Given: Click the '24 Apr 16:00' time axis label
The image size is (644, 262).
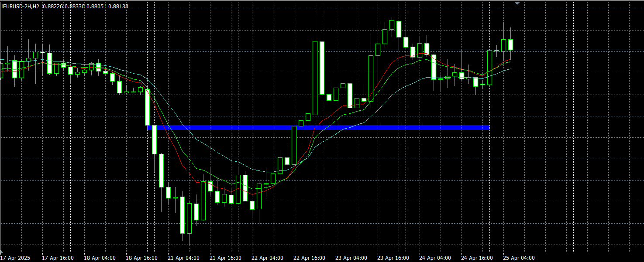Looking at the screenshot, I should 477,258.
